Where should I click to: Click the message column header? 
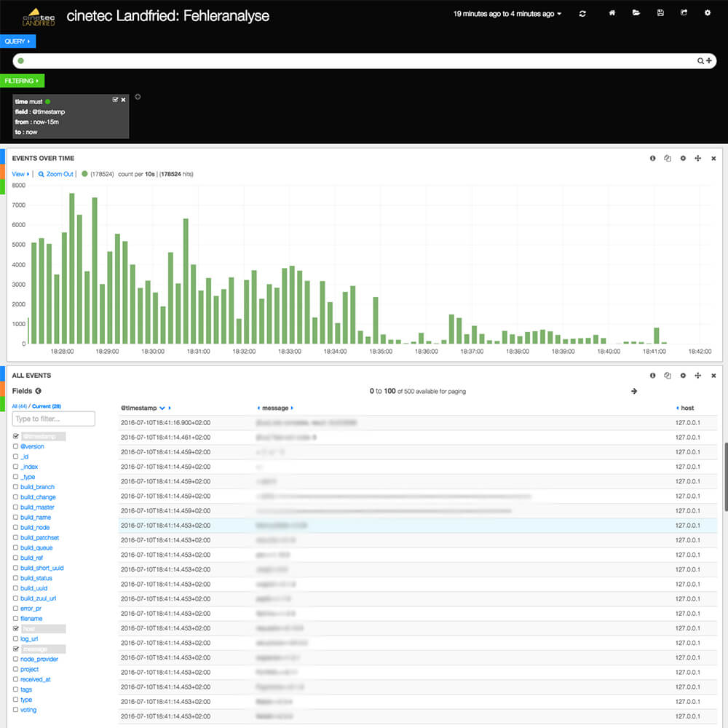tap(275, 408)
